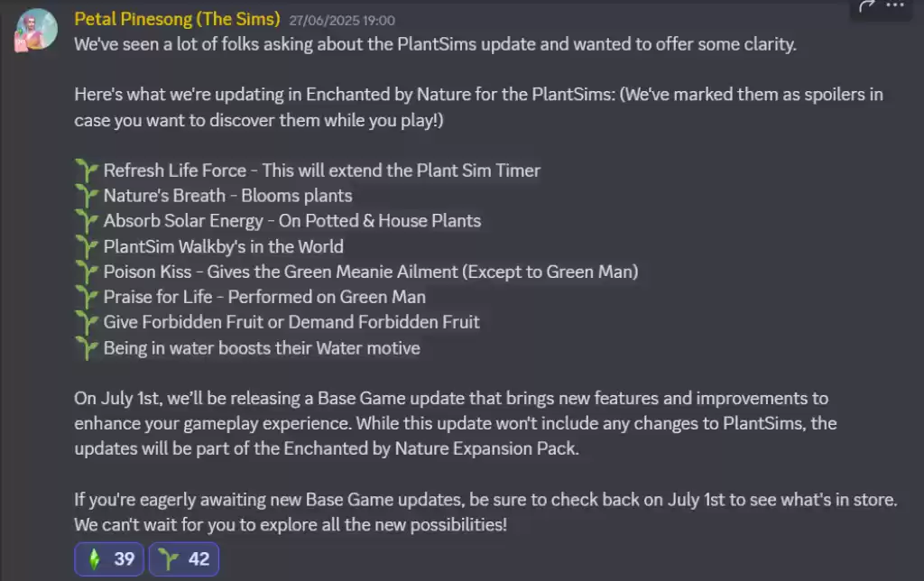Click seedling emoji beside Praise for Life
924x581 pixels.
point(87,297)
